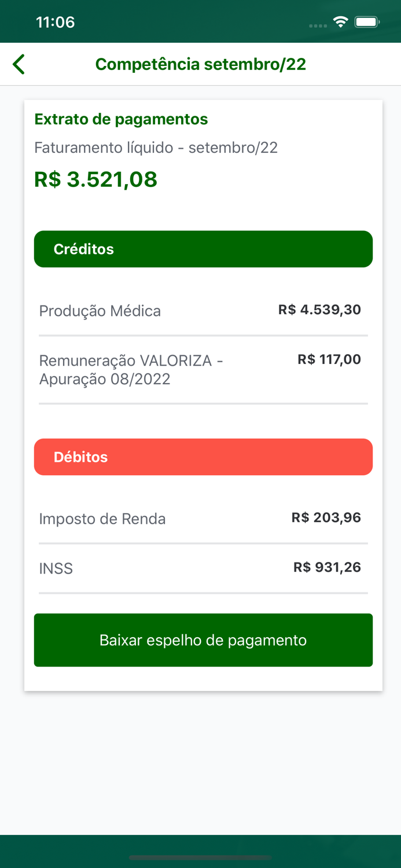The image size is (401, 868).
Task: Tap the cellular signal dots
Action: tap(317, 25)
